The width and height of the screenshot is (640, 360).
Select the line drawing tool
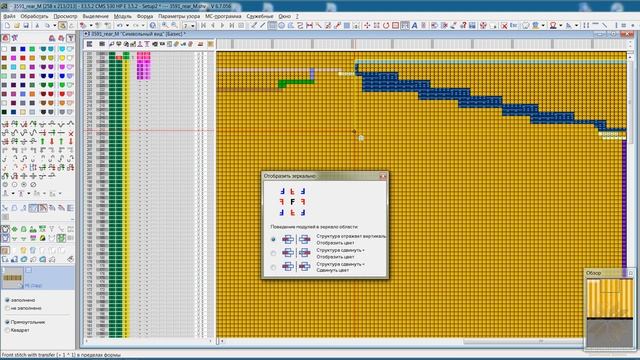262,25
